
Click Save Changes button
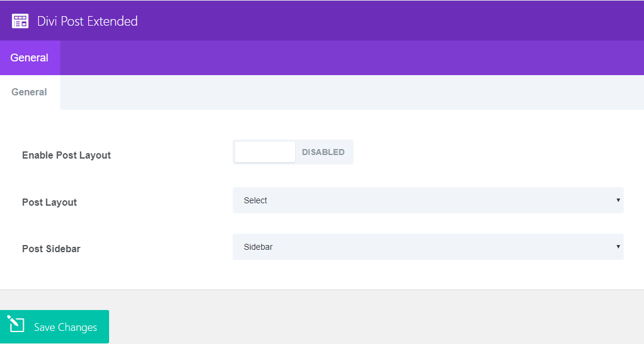tap(55, 327)
